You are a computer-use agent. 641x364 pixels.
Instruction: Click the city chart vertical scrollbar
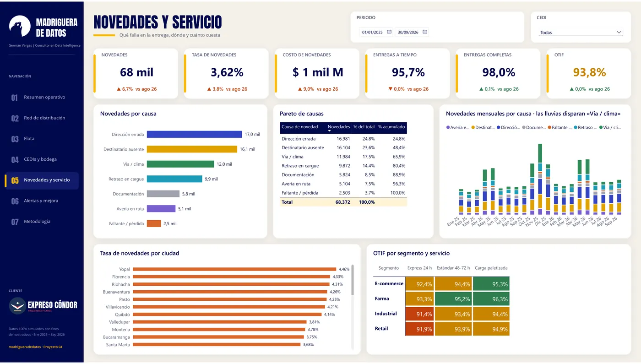point(353,280)
